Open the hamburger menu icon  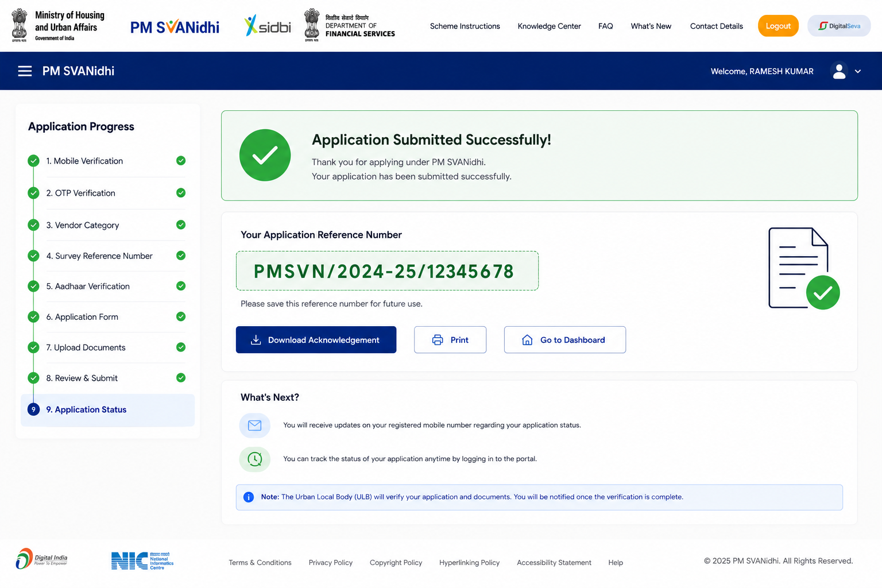(25, 71)
